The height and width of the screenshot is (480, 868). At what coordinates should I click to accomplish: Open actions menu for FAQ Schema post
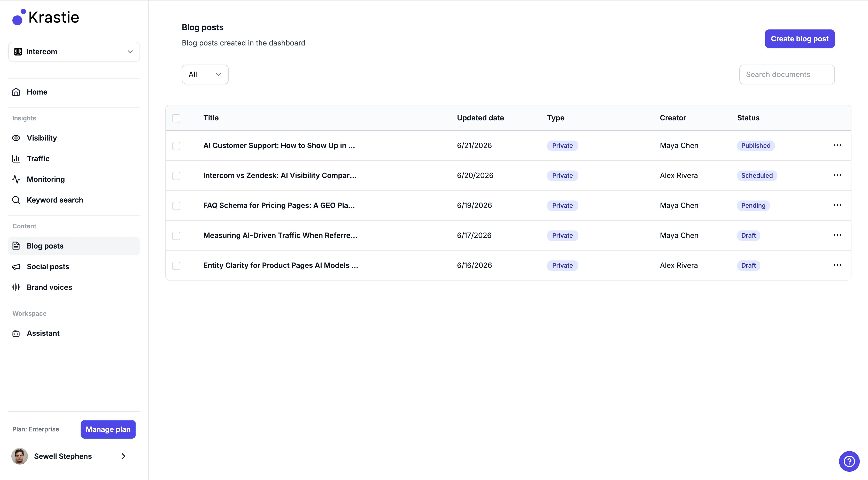pos(837,205)
